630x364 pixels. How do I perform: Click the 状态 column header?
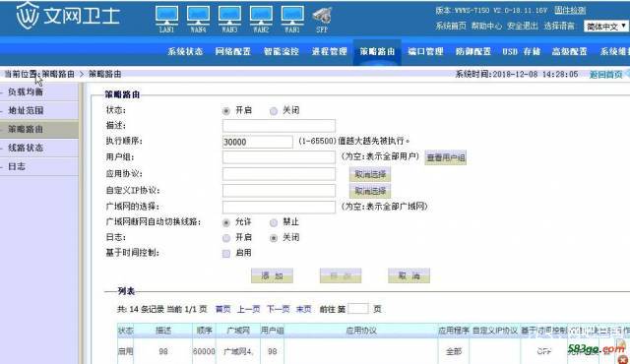pyautogui.click(x=125, y=331)
